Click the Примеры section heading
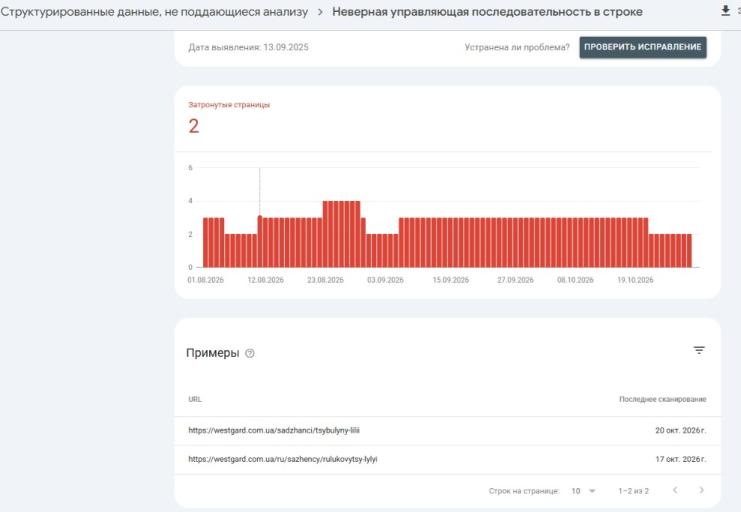 [x=213, y=353]
